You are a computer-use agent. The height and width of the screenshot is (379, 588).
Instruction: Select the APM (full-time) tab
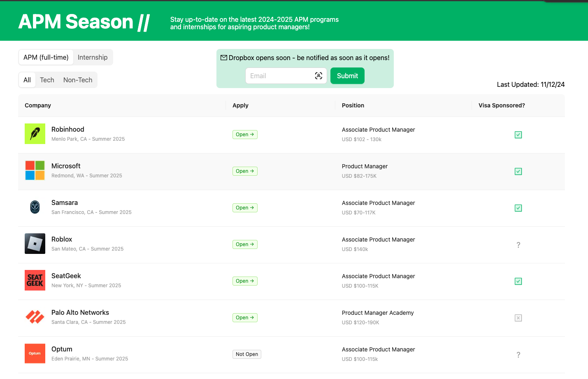pyautogui.click(x=46, y=58)
